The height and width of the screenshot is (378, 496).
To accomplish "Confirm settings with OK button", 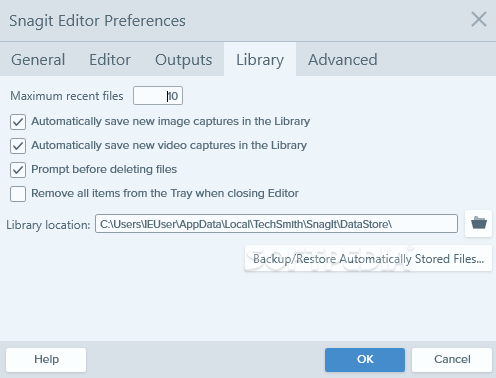I will click(365, 360).
